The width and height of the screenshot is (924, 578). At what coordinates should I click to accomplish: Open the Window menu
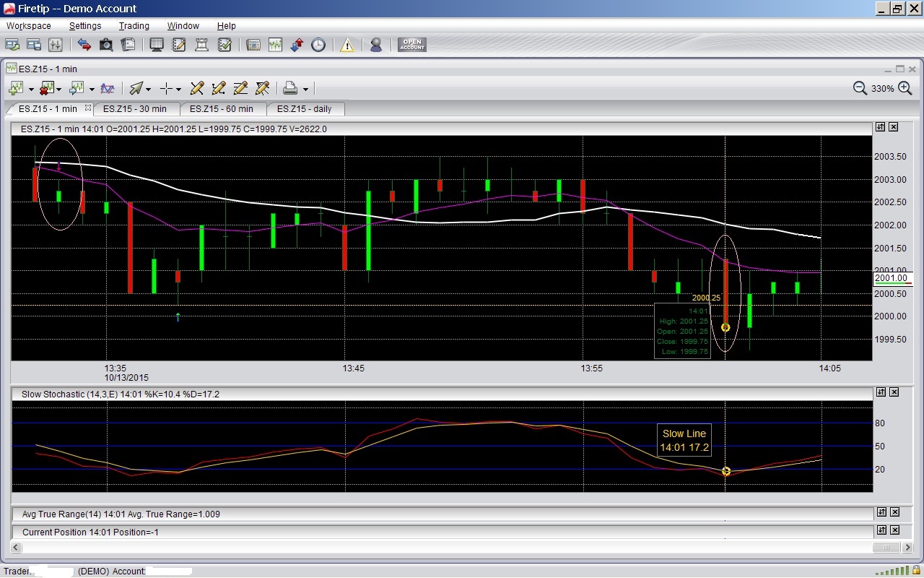tap(183, 25)
